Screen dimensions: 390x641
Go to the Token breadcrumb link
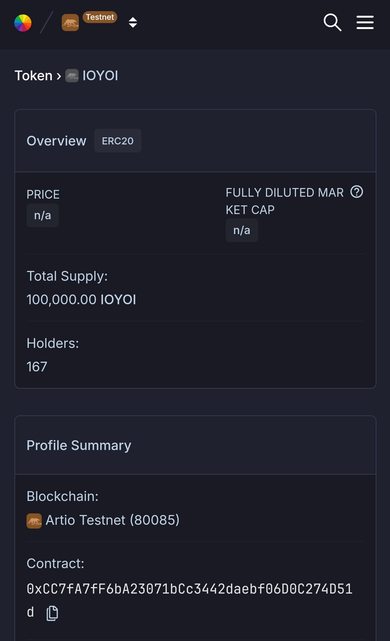[34, 76]
